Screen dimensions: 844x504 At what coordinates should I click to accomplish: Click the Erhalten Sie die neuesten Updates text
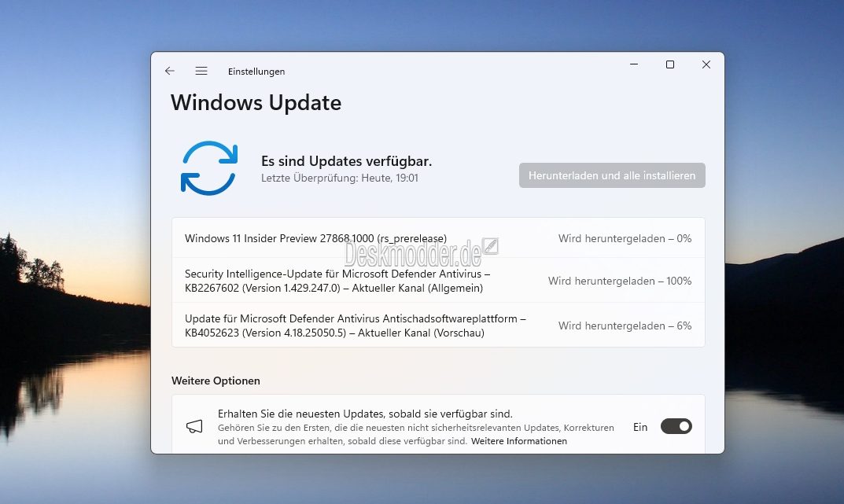coord(365,414)
